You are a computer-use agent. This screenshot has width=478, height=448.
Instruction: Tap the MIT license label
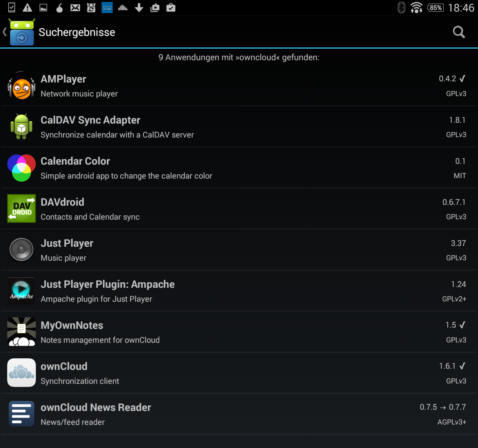460,176
